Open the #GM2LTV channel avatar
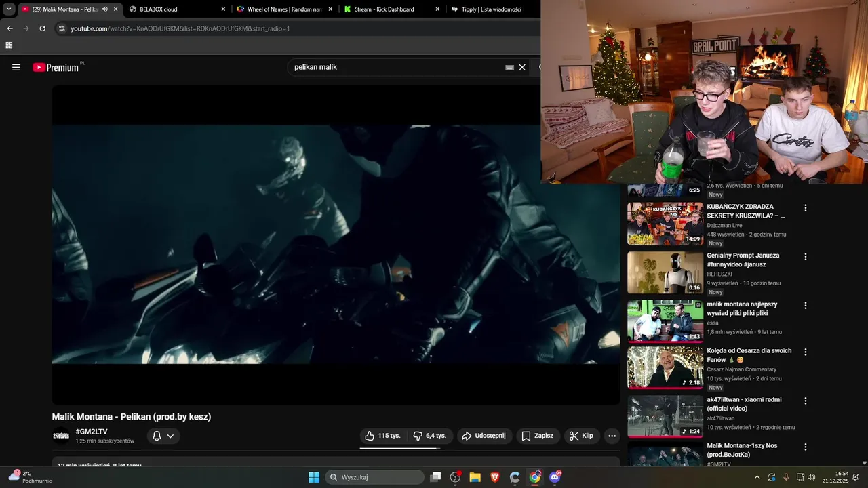 coord(61,436)
